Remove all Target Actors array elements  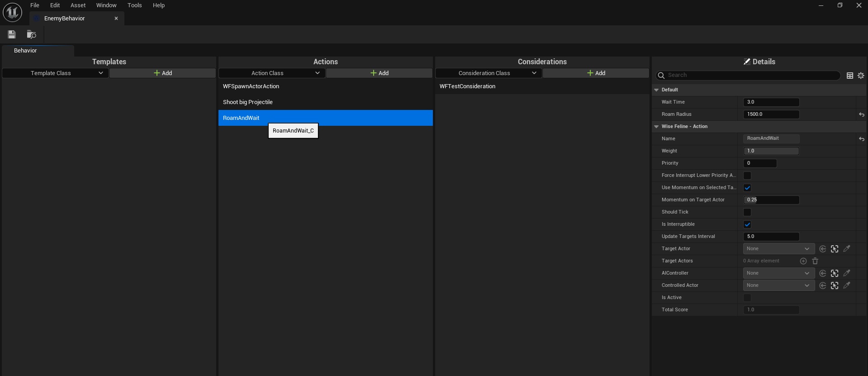(815, 261)
